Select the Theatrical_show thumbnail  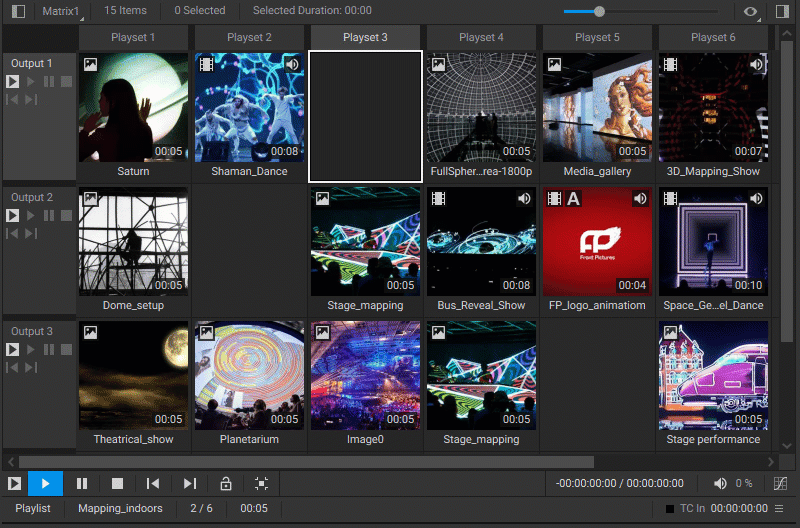pos(133,375)
